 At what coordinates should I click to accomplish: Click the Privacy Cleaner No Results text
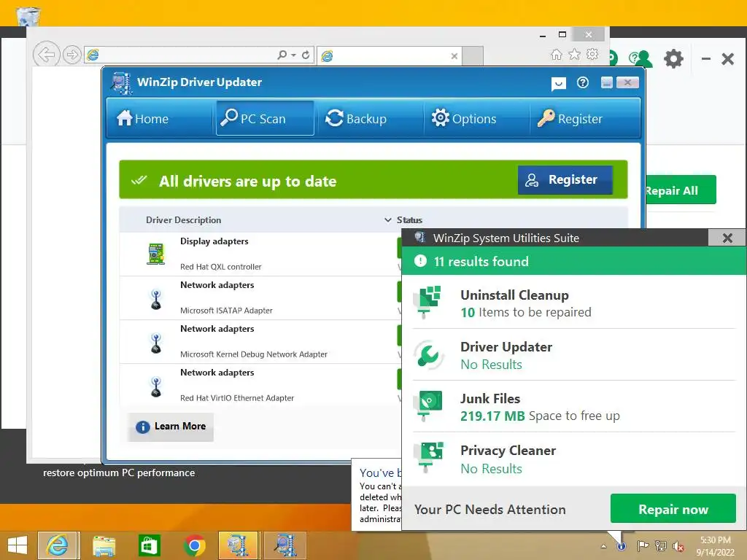pyautogui.click(x=491, y=469)
